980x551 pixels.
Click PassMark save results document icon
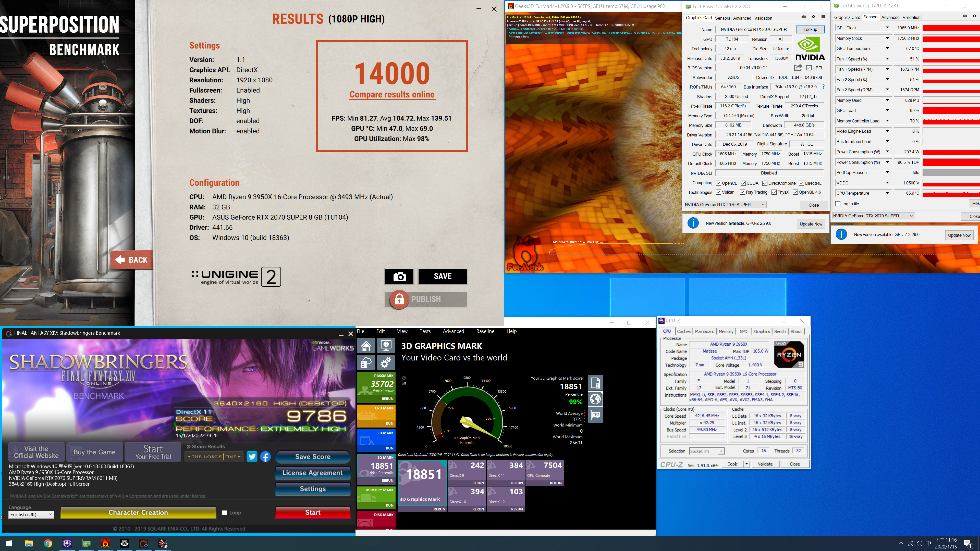pos(595,383)
